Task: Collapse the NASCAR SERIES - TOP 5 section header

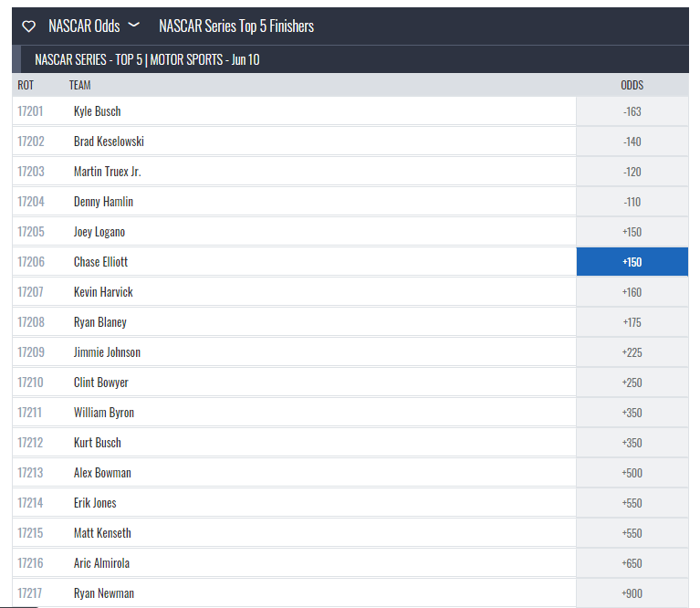Action: [148, 60]
